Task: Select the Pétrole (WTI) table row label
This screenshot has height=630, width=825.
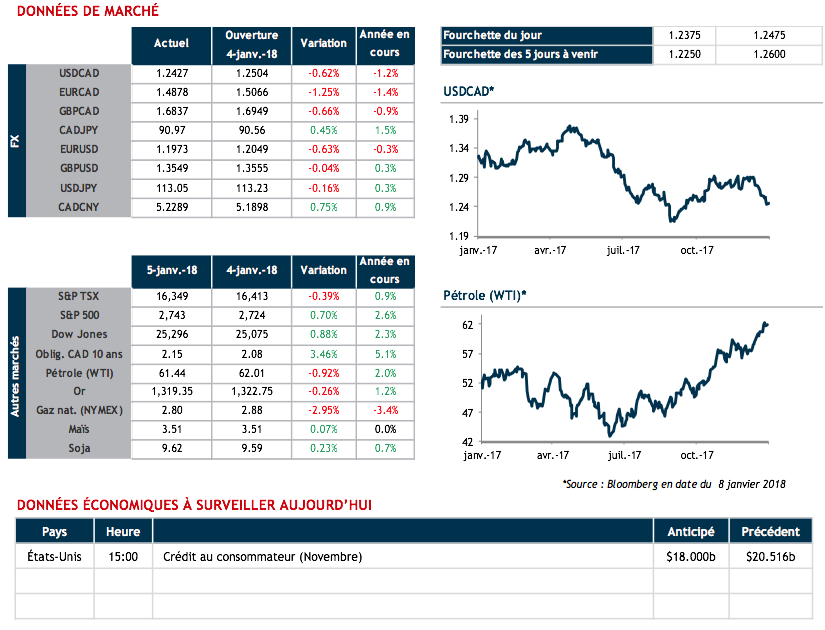Action: point(78,372)
